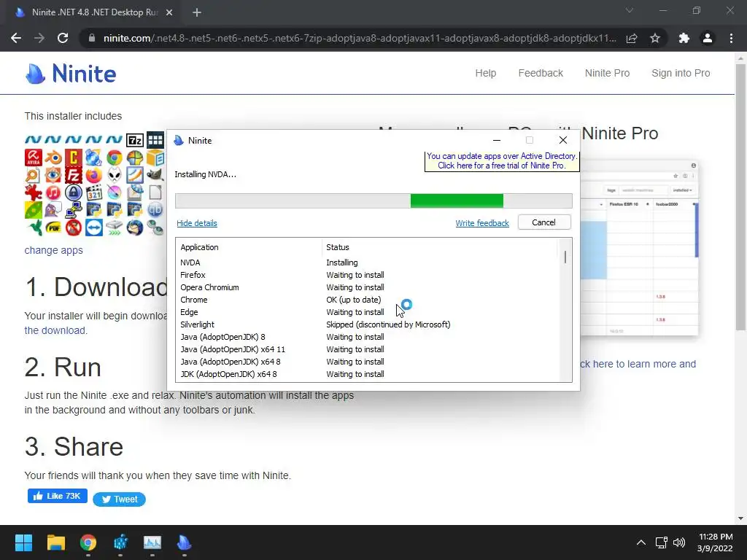Cancel the Ninite installation
Screen dimensions: 747x560
[544, 222]
